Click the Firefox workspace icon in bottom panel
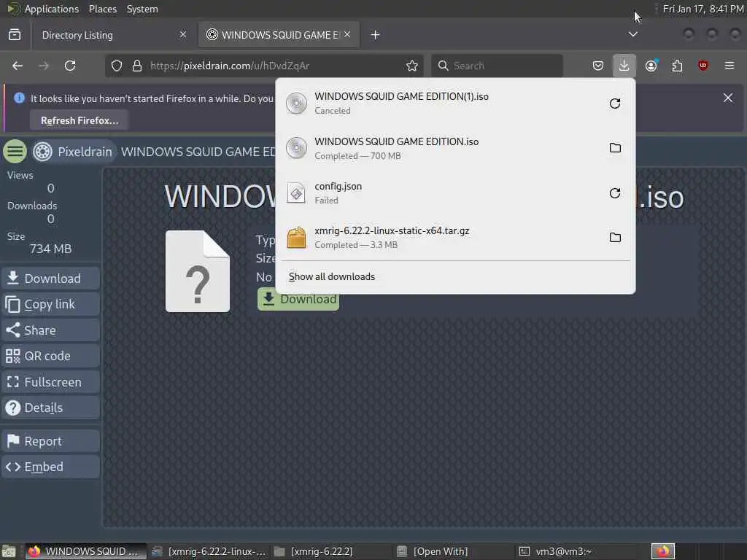The width and height of the screenshot is (747, 560). click(663, 551)
